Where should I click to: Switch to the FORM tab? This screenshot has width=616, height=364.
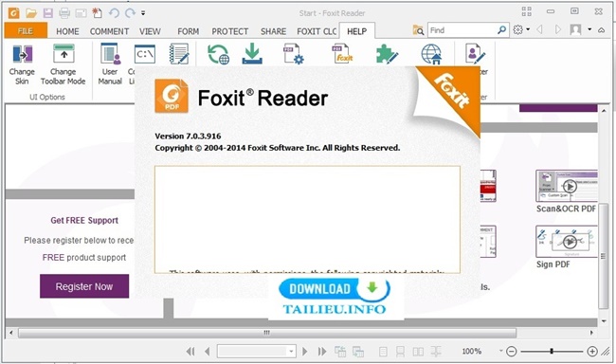pyautogui.click(x=189, y=31)
